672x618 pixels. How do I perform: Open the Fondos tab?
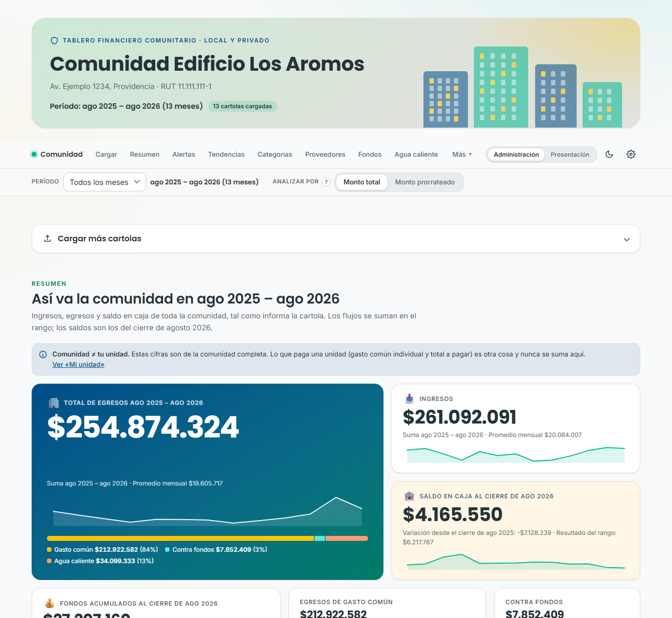(370, 154)
